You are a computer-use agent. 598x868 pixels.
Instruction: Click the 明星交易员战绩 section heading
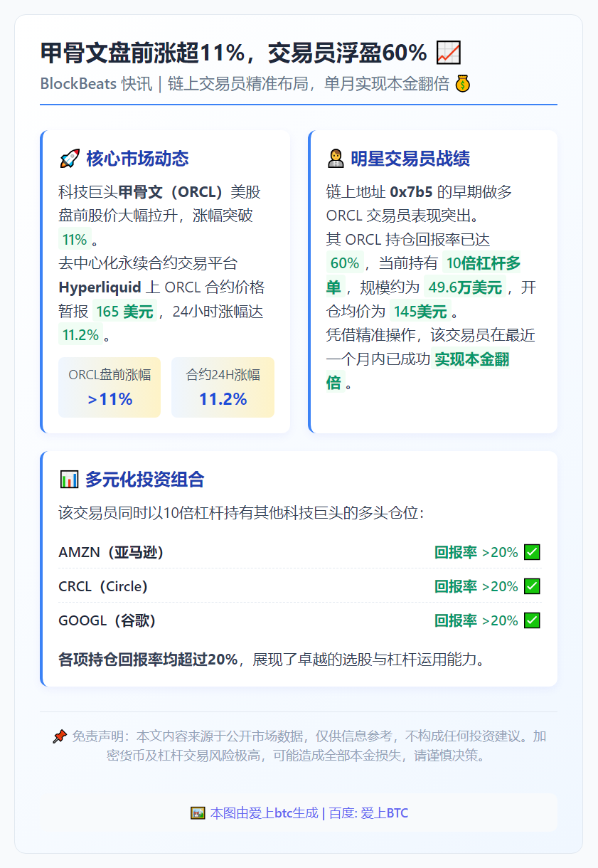point(410,158)
